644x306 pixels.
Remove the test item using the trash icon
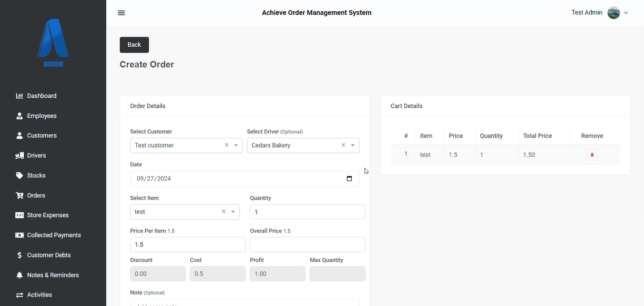[x=592, y=155]
